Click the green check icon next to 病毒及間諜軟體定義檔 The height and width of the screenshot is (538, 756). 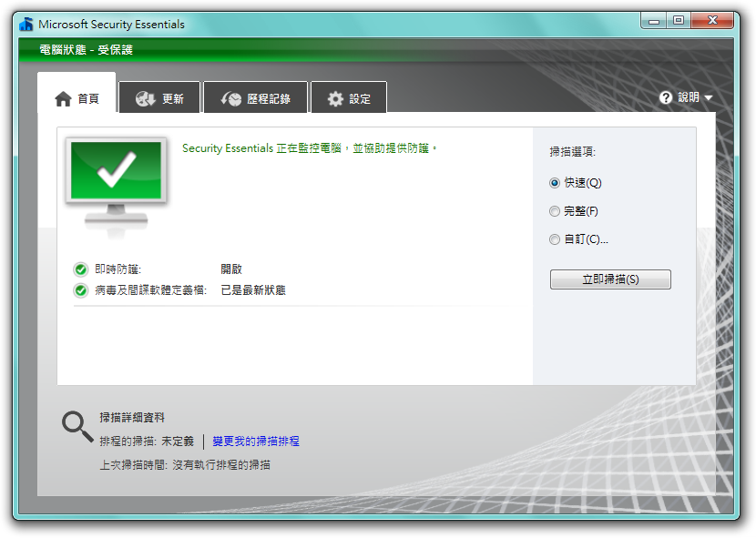pos(80,289)
